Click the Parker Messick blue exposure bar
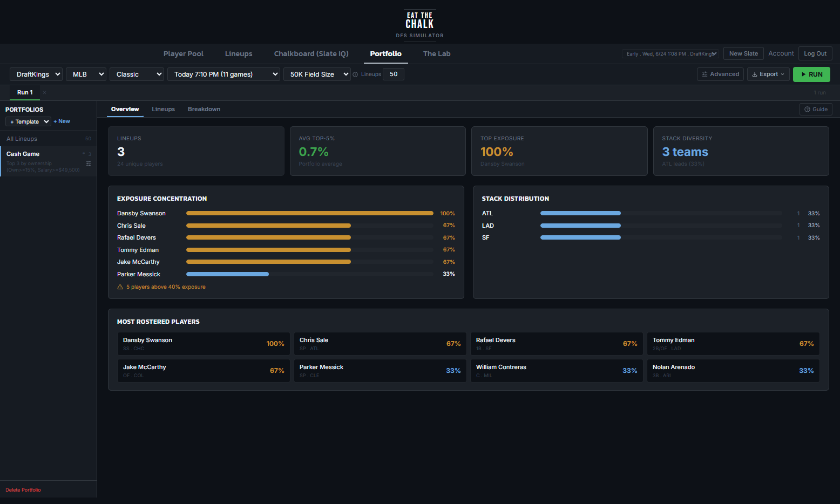 pos(227,274)
